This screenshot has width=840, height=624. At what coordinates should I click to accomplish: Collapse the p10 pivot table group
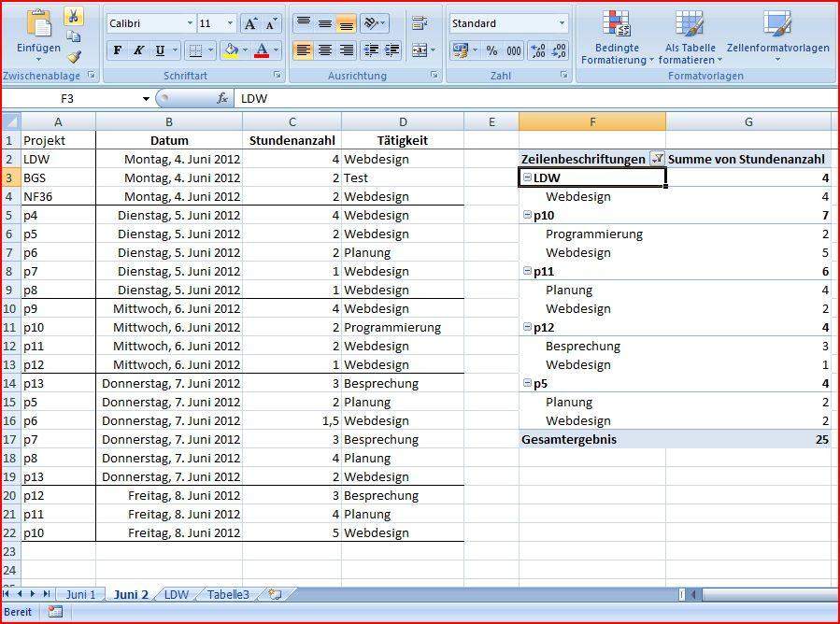[x=528, y=216]
